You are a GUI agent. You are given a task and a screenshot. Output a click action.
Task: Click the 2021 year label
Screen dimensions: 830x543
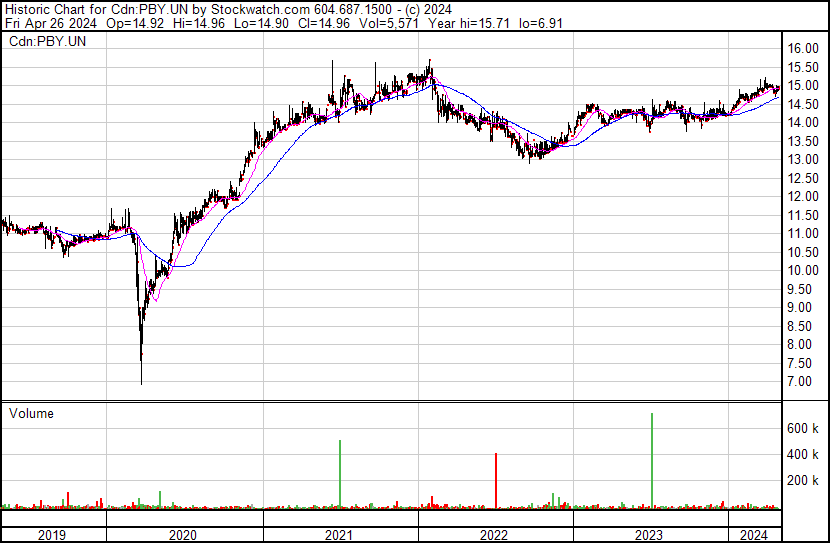pyautogui.click(x=339, y=535)
